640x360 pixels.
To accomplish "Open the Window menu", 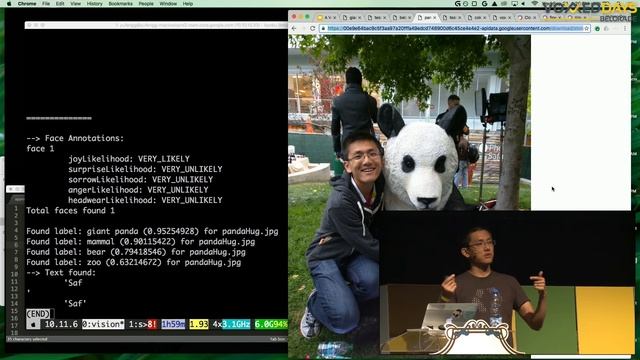I will (168, 3).
